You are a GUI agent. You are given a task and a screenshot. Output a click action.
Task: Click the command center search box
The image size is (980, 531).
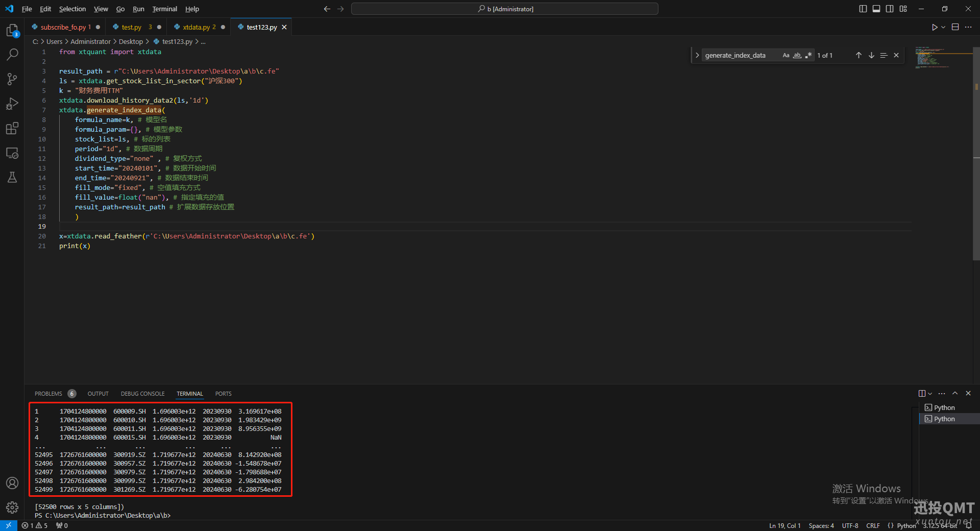tap(505, 9)
